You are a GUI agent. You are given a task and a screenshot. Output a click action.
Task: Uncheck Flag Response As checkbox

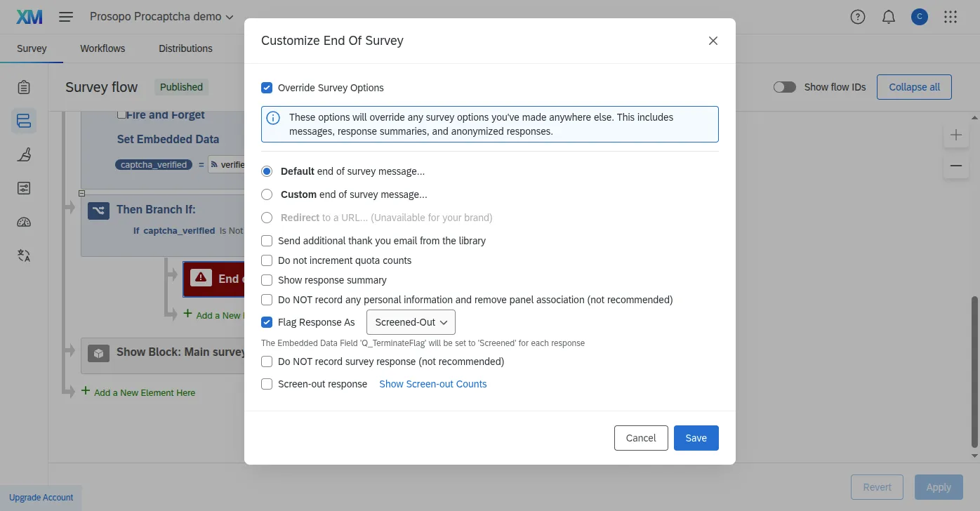click(x=267, y=322)
